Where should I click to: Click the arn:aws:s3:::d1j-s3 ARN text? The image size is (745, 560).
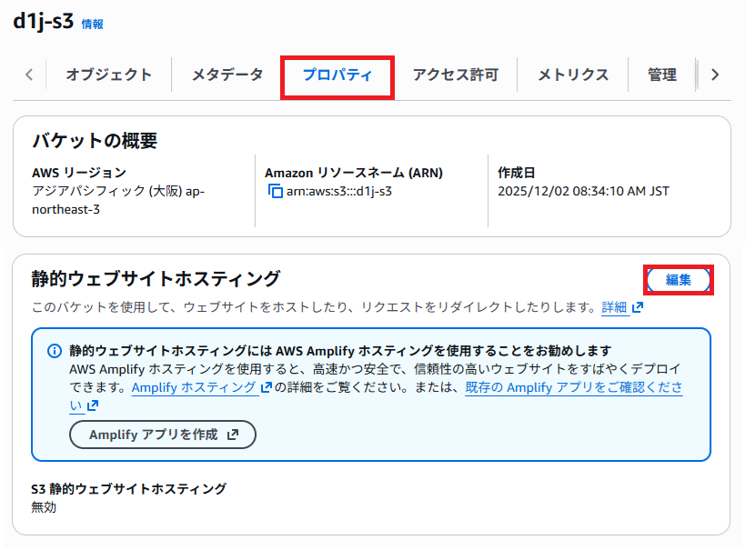(x=338, y=192)
